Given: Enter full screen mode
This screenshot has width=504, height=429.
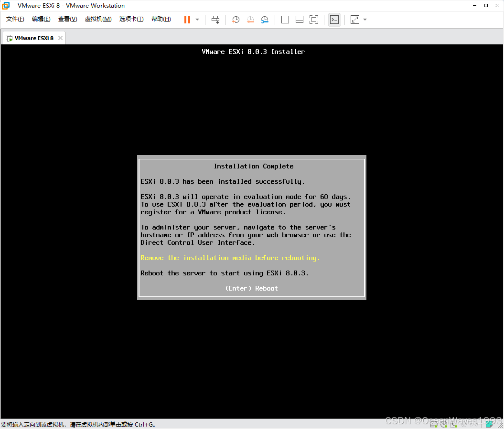Looking at the screenshot, I should [314, 20].
